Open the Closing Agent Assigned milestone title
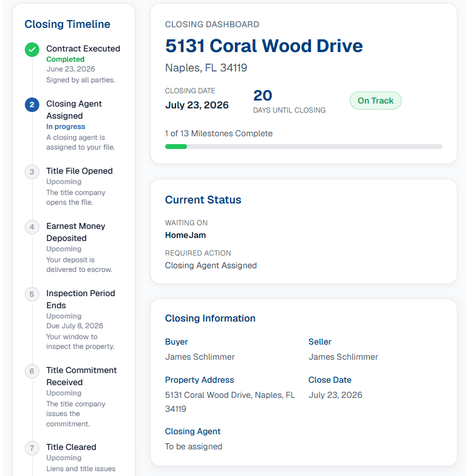Viewport: 466px width, 476px height. (x=74, y=110)
